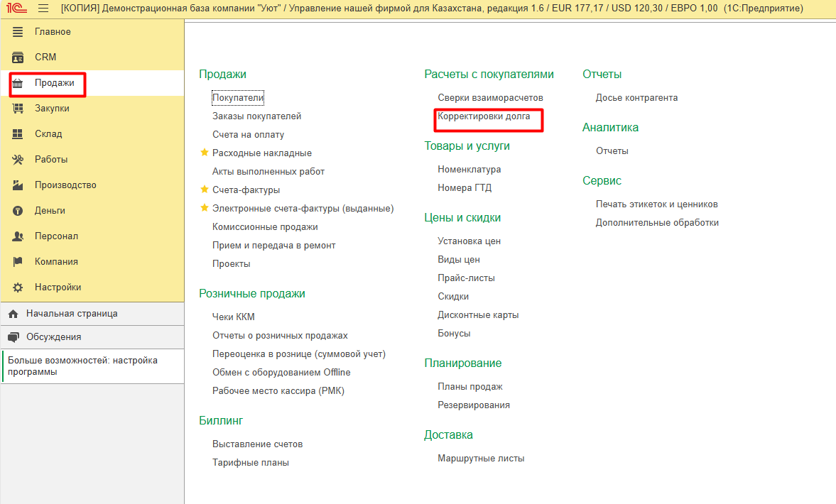Switch to the Персонал section
Screen dimensions: 836x504
(x=56, y=236)
